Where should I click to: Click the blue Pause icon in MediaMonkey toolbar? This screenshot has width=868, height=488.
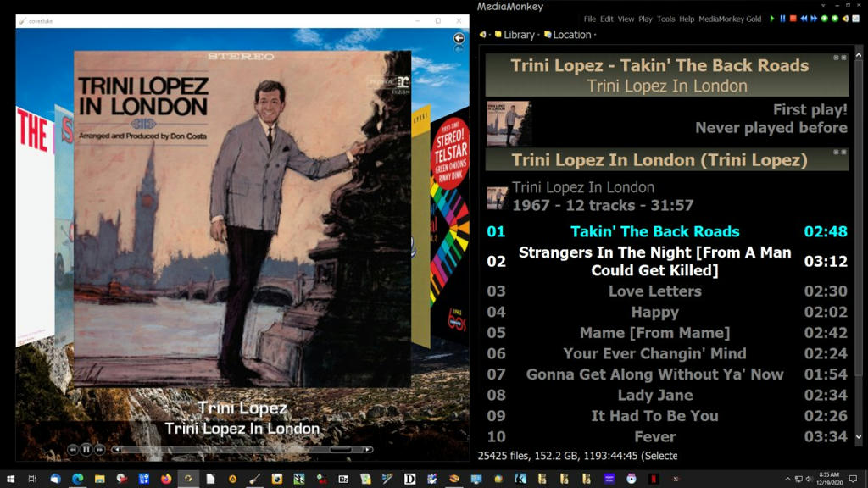click(x=782, y=19)
